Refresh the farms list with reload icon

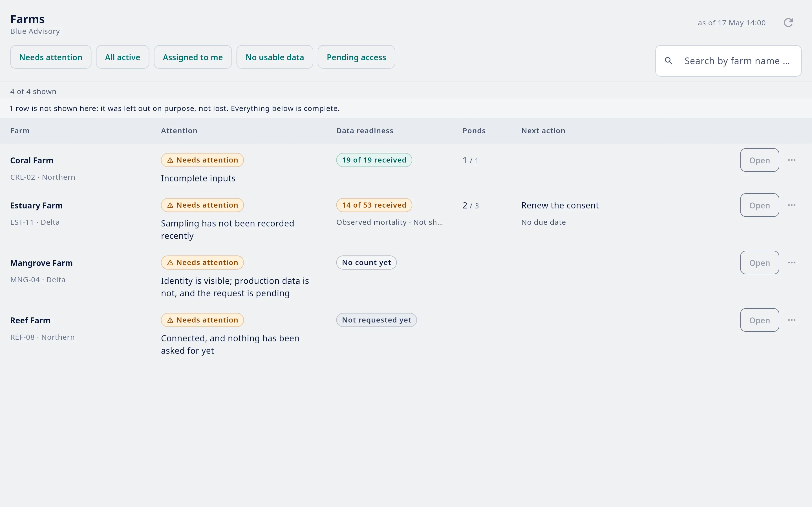788,23
